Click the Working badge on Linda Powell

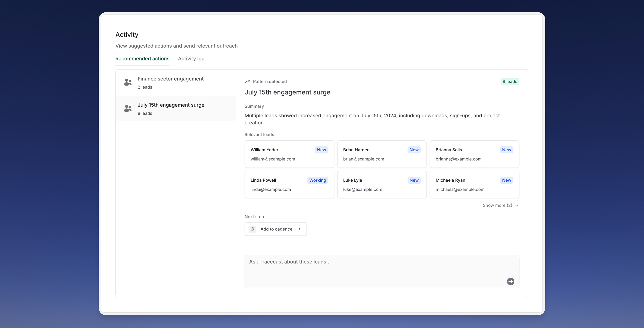317,180
